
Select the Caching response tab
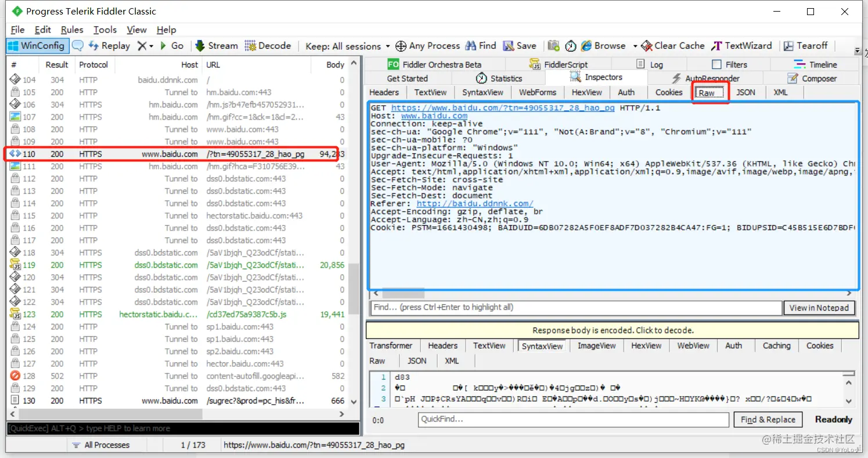[776, 345]
